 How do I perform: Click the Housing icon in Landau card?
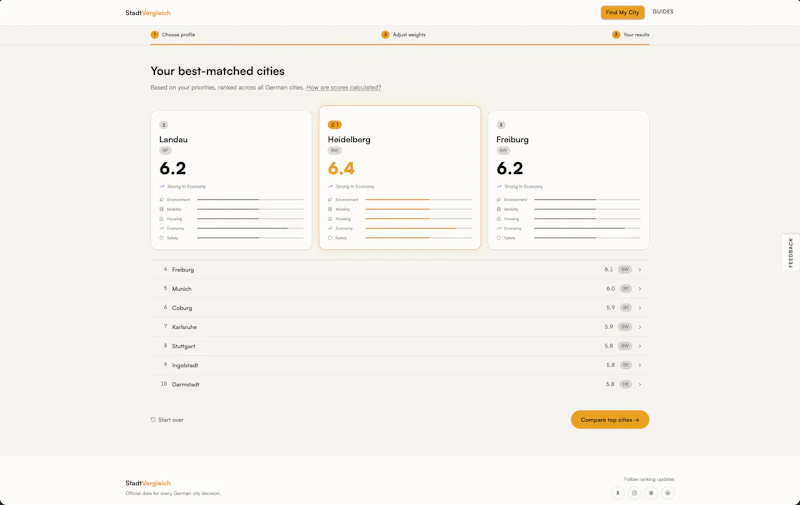click(162, 219)
